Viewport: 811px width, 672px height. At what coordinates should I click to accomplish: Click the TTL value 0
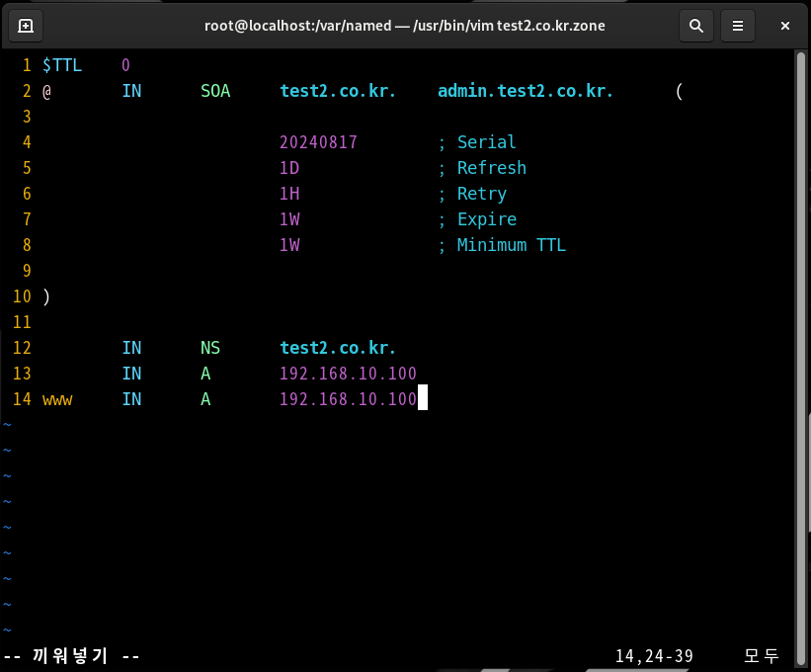click(125, 65)
